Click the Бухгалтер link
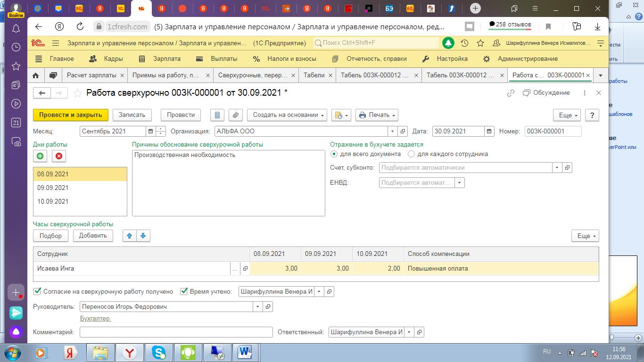Viewport: 644px width, 362px height. 95,319
